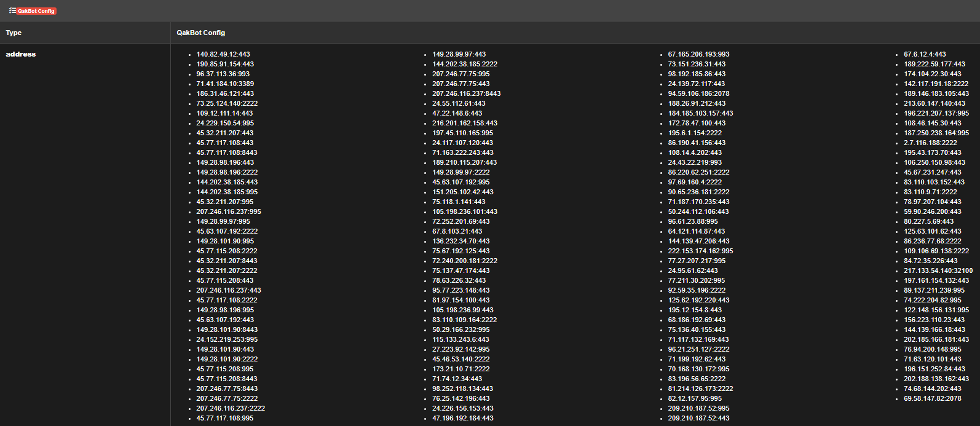
Task: Select the QakBot Config column header
Action: coord(201,33)
